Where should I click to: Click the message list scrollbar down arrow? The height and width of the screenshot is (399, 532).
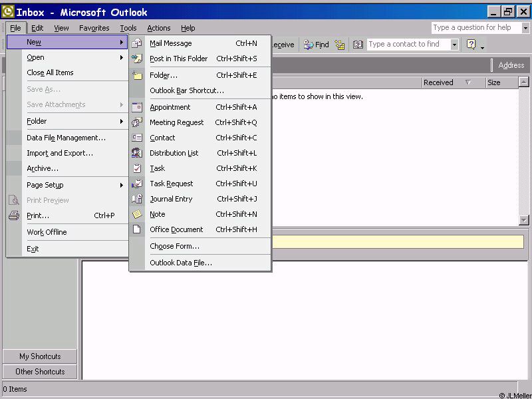[523, 220]
